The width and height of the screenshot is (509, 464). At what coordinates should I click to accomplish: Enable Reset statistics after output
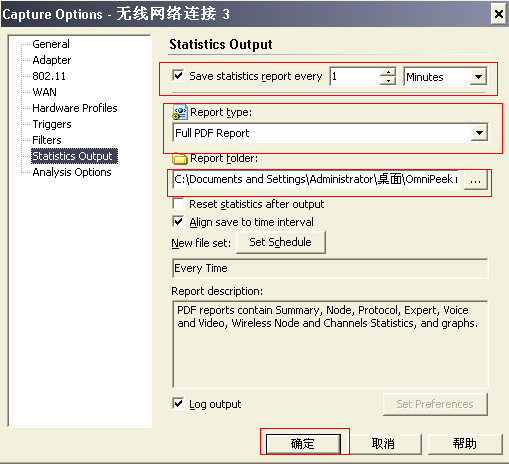pyautogui.click(x=178, y=203)
